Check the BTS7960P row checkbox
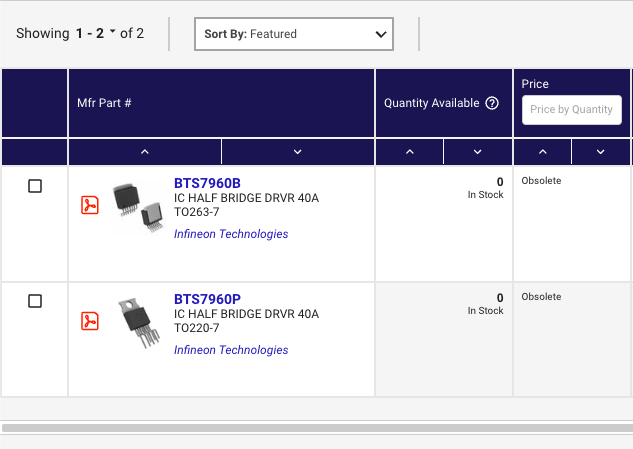Screen dimensions: 633x449 35,301
